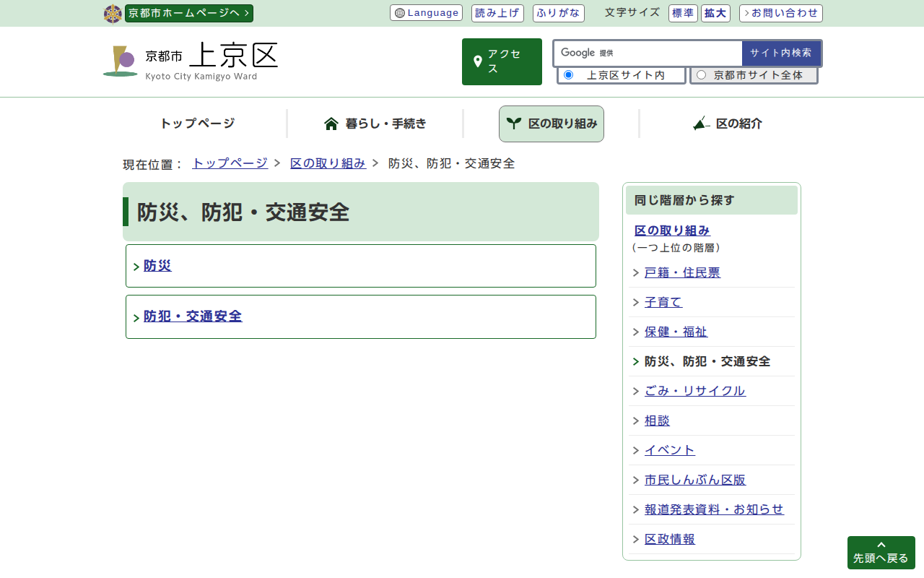Click the up arrow on 先頭へ戻る

(x=881, y=545)
